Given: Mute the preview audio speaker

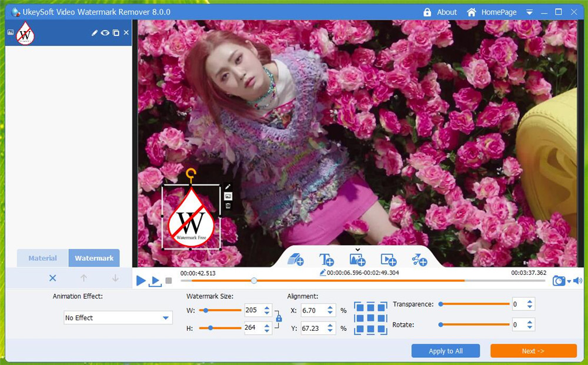Looking at the screenshot, I should [x=578, y=281].
